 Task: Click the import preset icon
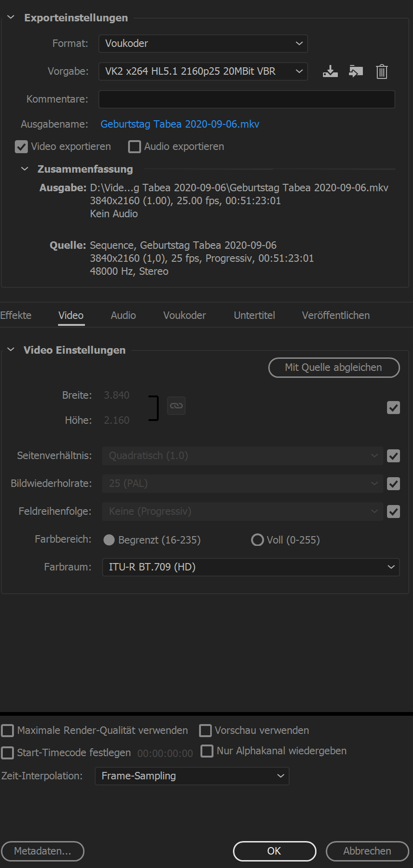tap(355, 71)
